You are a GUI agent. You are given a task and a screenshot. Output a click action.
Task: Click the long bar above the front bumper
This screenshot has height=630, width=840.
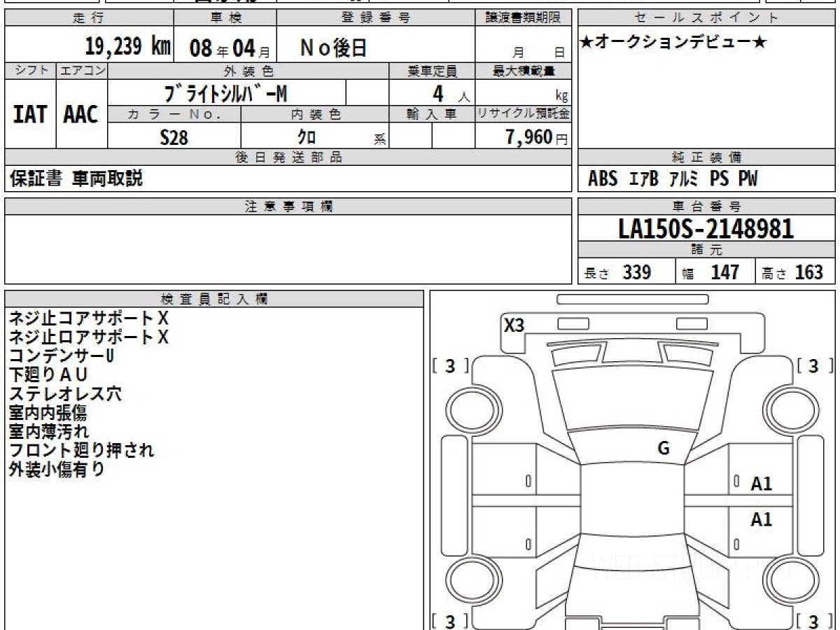pos(632,300)
